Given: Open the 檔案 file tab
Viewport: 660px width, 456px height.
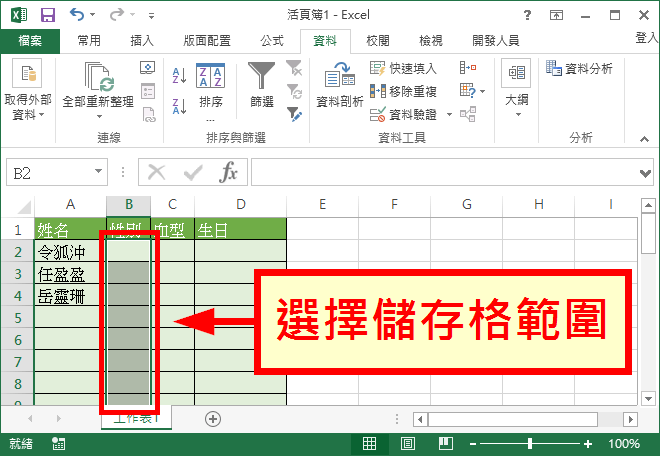Looking at the screenshot, I should click(30, 41).
